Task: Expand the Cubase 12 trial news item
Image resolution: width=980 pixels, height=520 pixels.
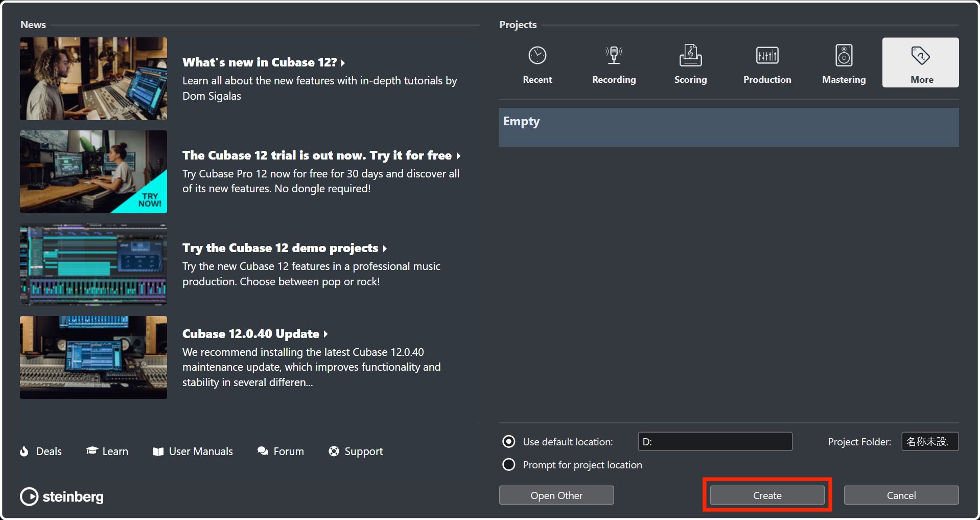Action: tap(317, 155)
